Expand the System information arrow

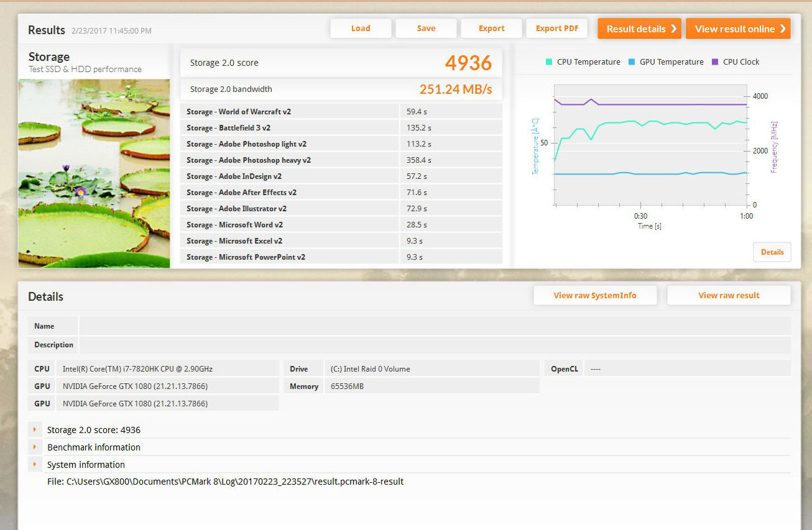pyautogui.click(x=35, y=464)
